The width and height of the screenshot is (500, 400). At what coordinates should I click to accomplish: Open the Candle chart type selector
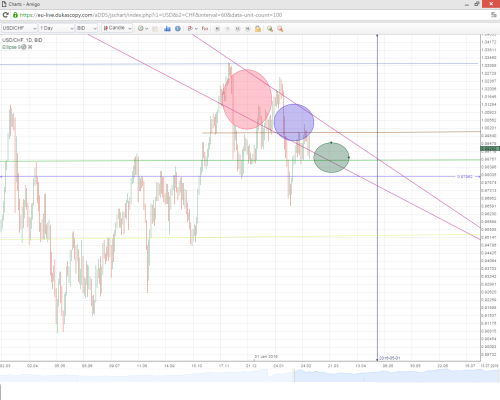[117, 28]
